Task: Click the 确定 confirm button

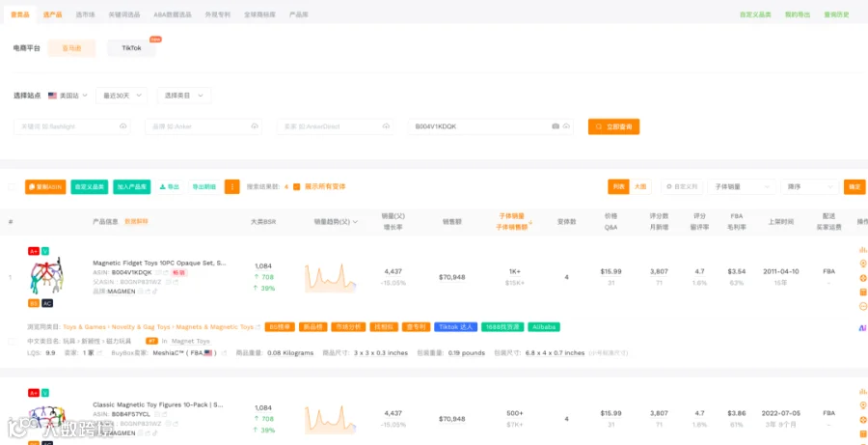Action: coord(854,186)
